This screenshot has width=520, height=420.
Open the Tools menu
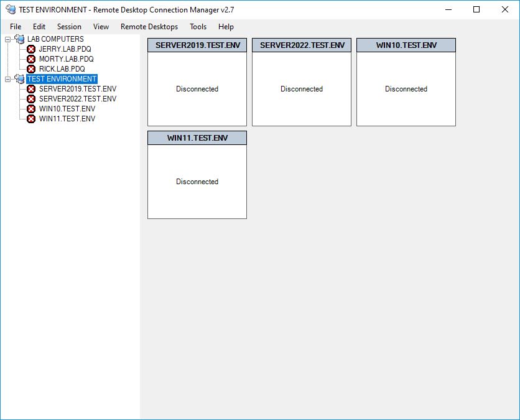click(x=198, y=27)
